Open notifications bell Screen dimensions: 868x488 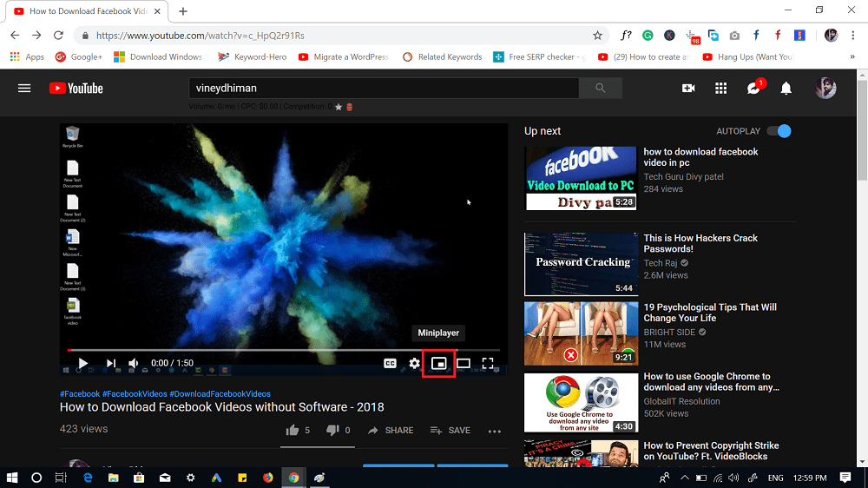pos(786,88)
